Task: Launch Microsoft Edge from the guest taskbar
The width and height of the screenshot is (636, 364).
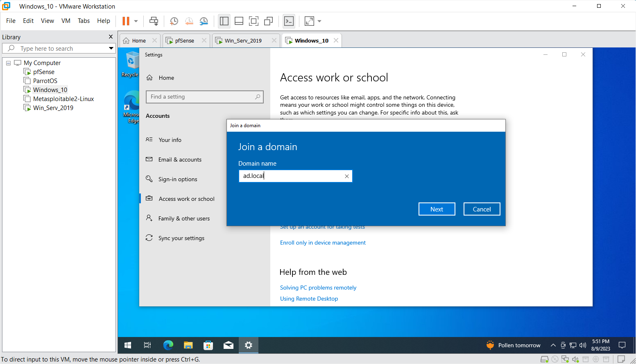Action: 168,345
